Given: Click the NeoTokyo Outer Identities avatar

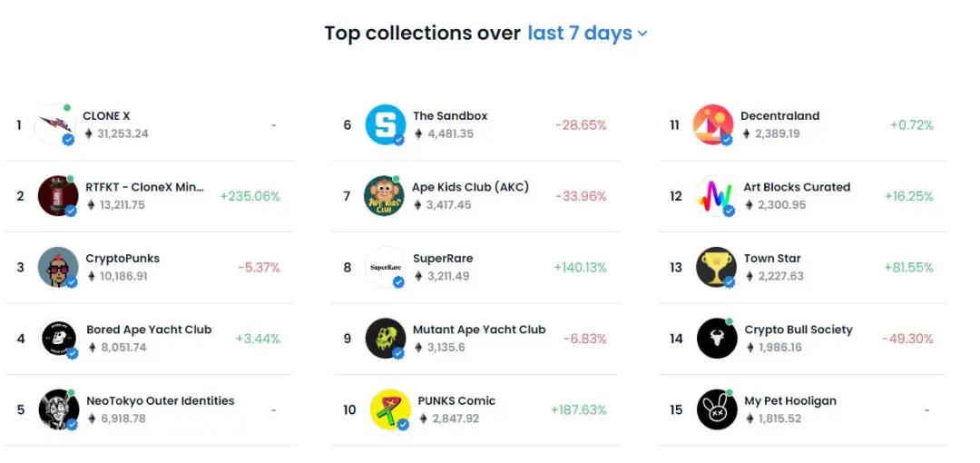Looking at the screenshot, I should tap(58, 409).
